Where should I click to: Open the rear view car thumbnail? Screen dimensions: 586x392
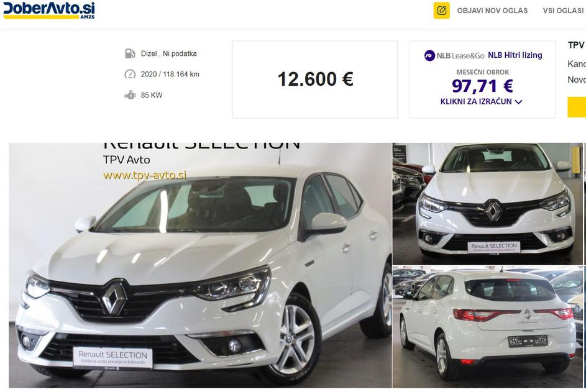[488, 327]
